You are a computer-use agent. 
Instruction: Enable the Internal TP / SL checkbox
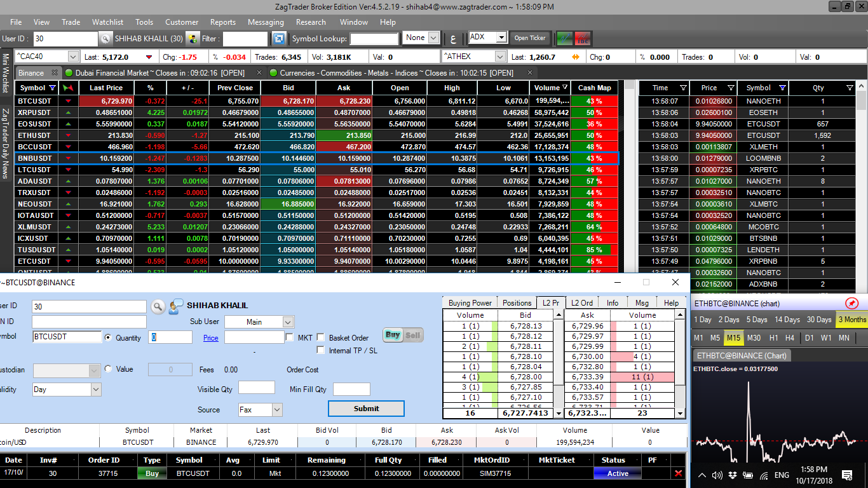coord(321,350)
